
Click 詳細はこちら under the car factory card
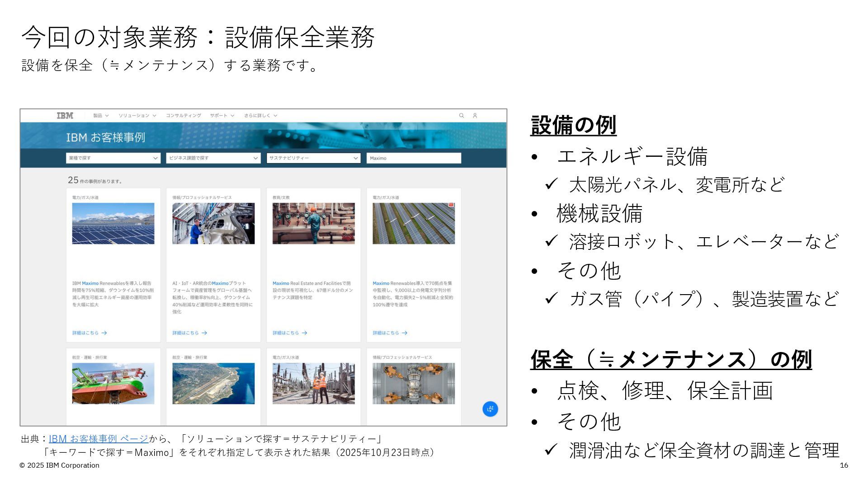pos(185,333)
